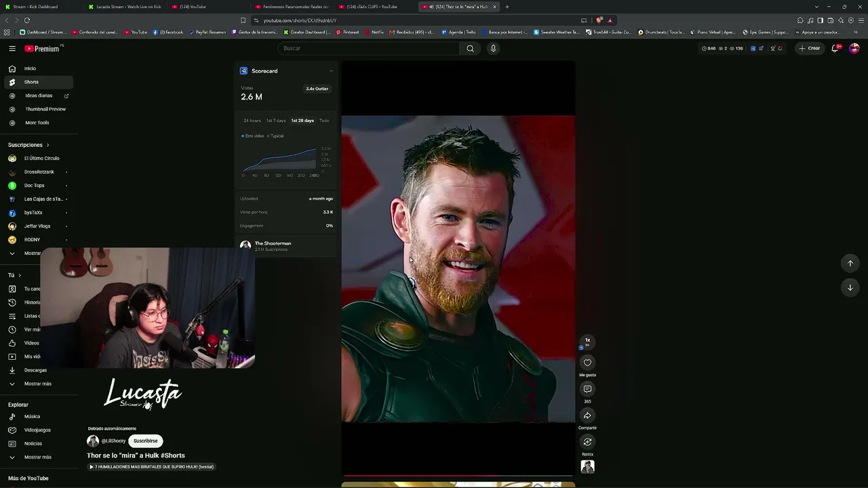Click the Buscar search field
This screenshot has width=868, height=488.
click(368, 49)
